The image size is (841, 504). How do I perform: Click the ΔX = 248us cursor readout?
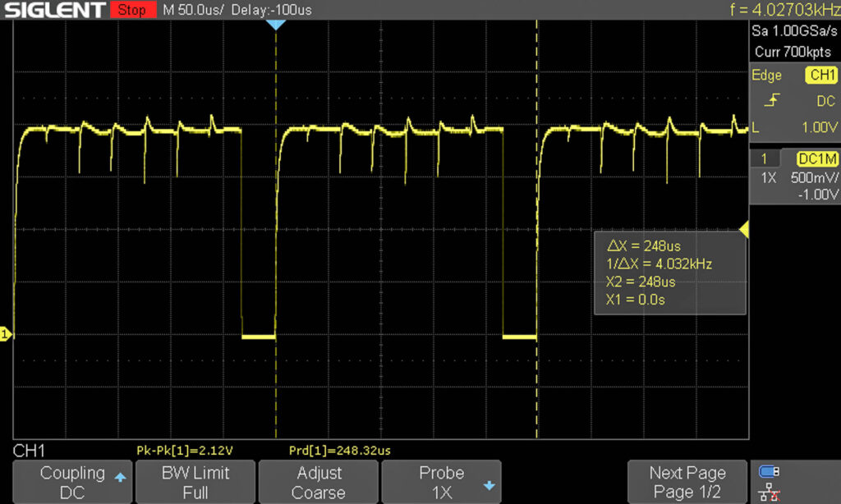click(x=644, y=246)
